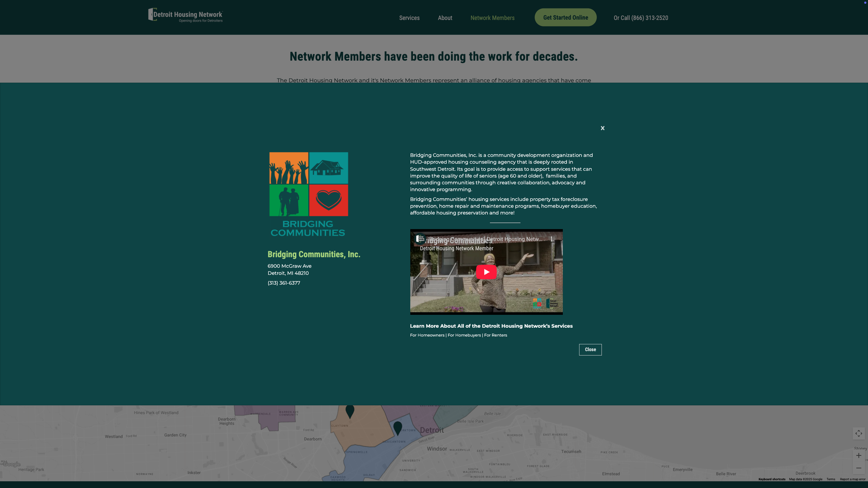The height and width of the screenshot is (488, 868).
Task: Close the popup with the X icon
Action: (x=602, y=128)
